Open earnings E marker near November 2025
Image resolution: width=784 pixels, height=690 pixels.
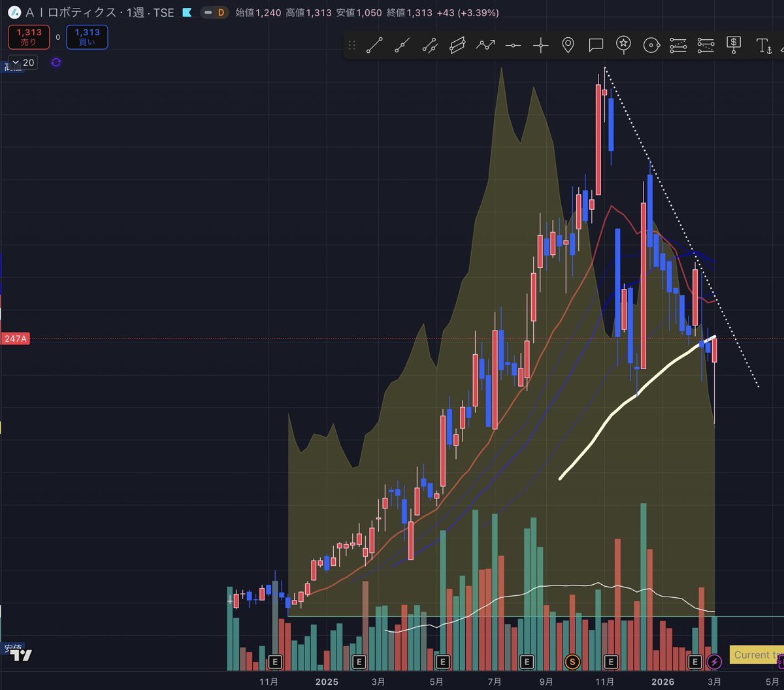[x=612, y=662]
